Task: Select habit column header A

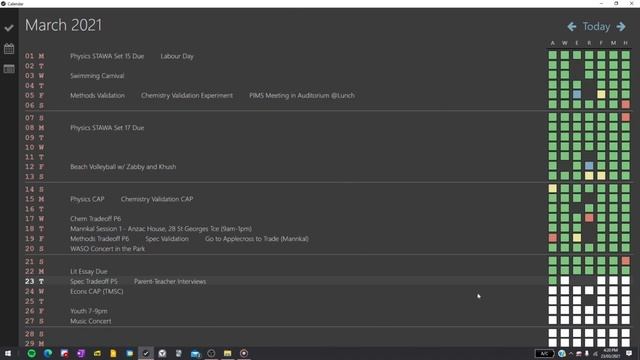Action: tap(552, 43)
